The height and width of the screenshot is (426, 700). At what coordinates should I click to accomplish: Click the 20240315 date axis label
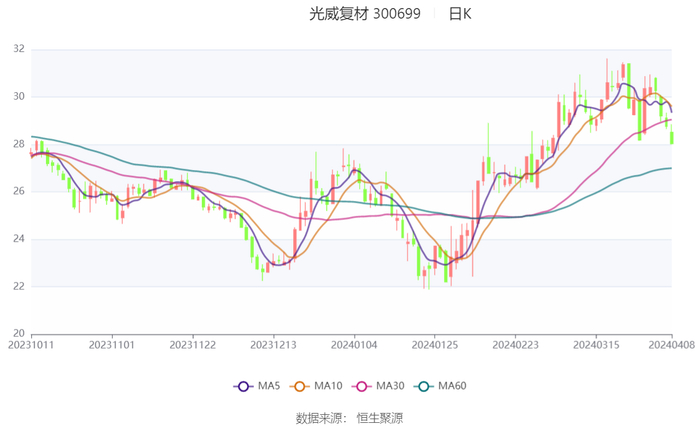[x=596, y=345]
